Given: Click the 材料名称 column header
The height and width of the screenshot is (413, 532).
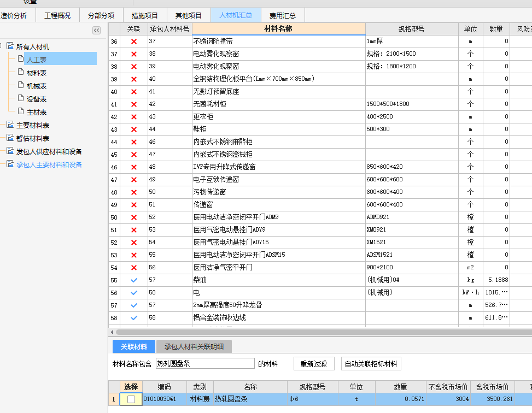Looking at the screenshot, I should tap(278, 29).
